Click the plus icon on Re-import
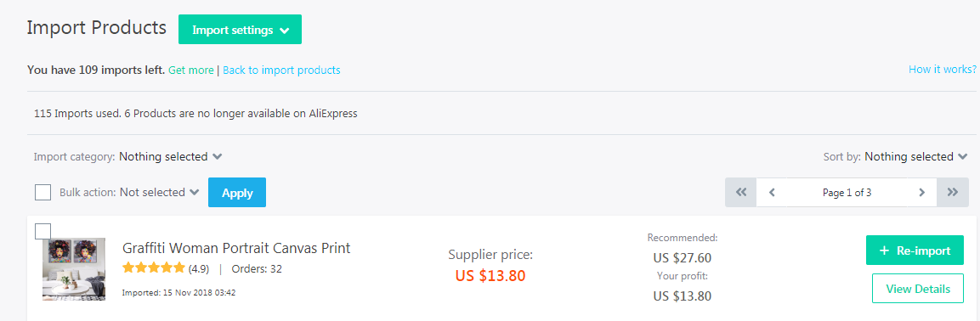Screen dimensions: 980x321 point(884,251)
